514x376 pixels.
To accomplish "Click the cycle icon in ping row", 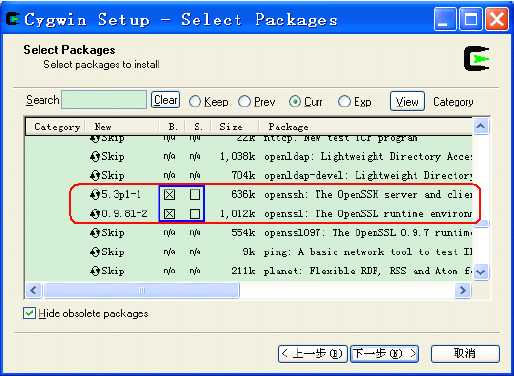I will [x=95, y=252].
